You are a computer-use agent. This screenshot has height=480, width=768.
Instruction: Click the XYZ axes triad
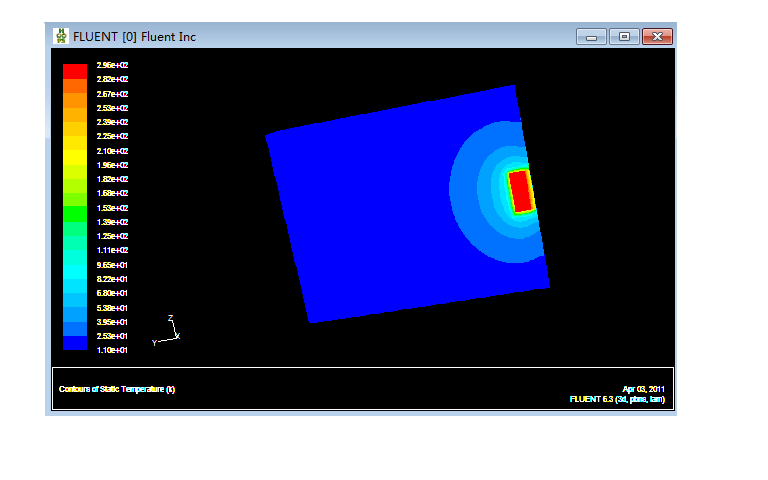tap(168, 332)
